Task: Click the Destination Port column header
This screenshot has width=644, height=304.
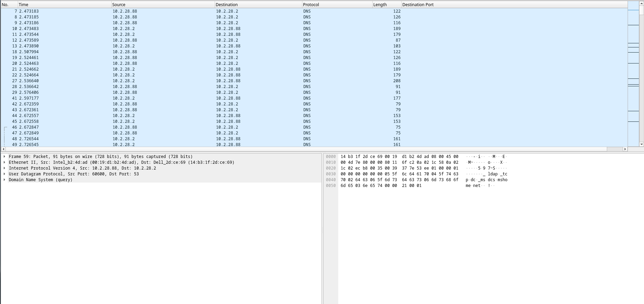Action: point(514,4)
